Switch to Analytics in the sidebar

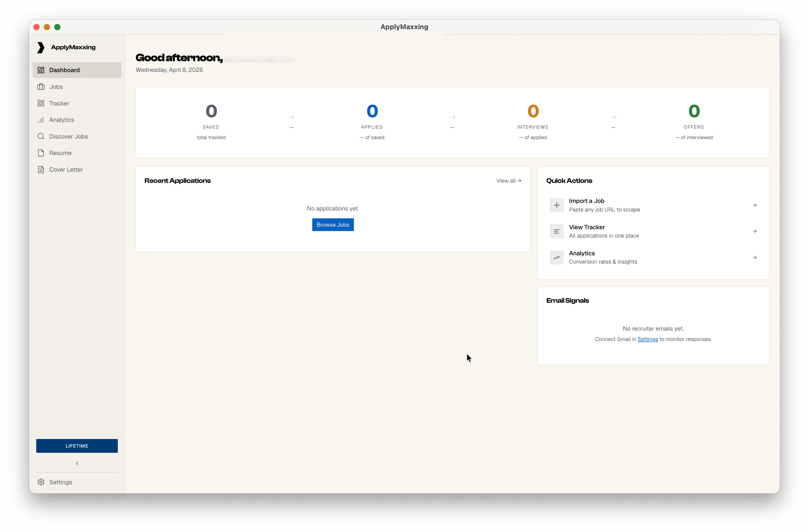pyautogui.click(x=77, y=120)
